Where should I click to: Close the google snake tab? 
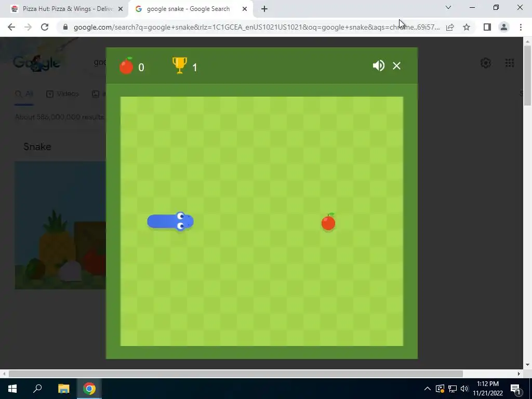coord(245,9)
